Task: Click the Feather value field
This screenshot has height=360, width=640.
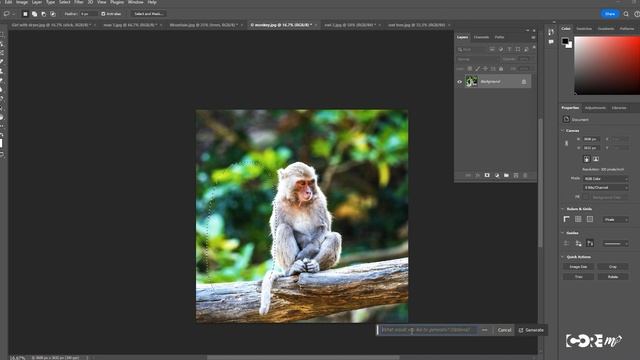Action: pyautogui.click(x=88, y=14)
